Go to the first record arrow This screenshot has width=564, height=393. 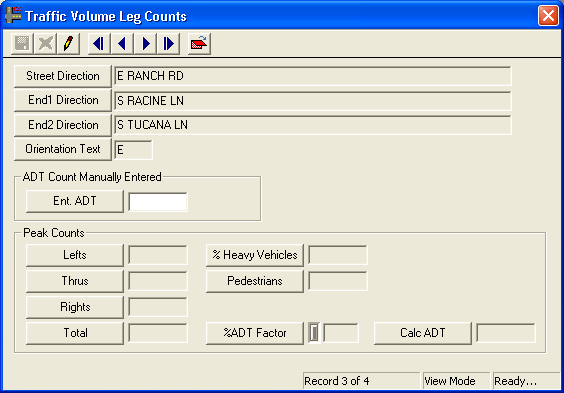click(99, 44)
